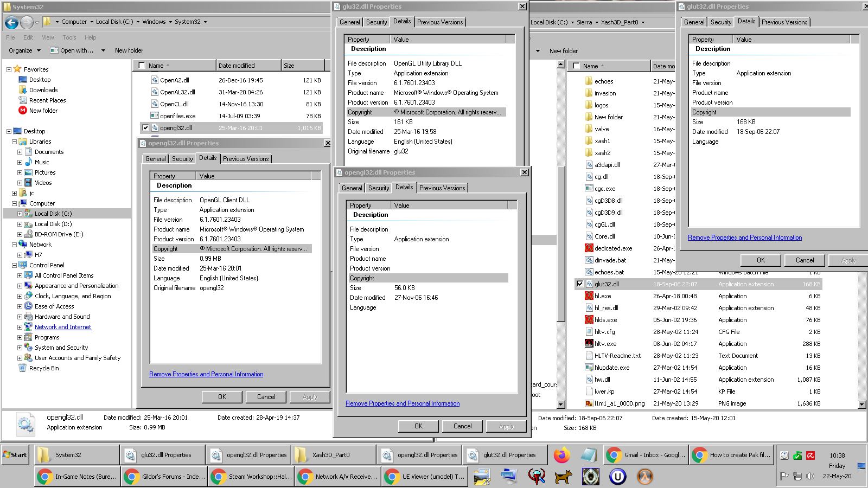Click the Recent Places icon
868x488 pixels.
tap(23, 100)
